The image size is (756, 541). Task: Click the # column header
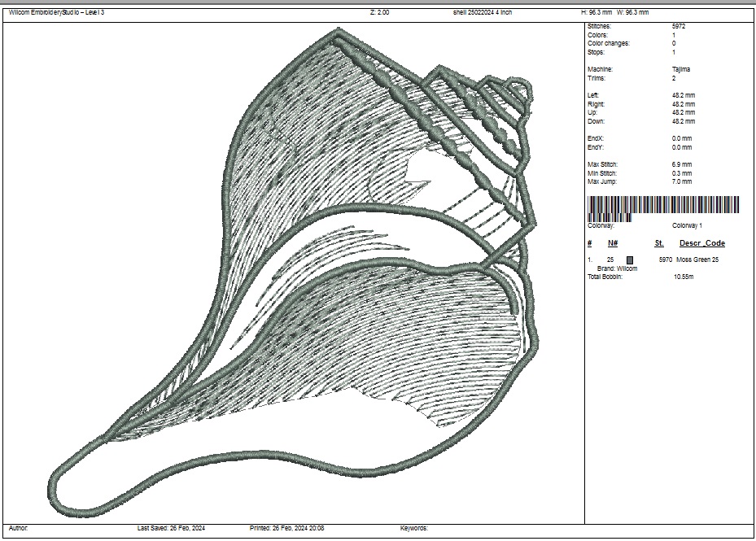click(x=590, y=243)
